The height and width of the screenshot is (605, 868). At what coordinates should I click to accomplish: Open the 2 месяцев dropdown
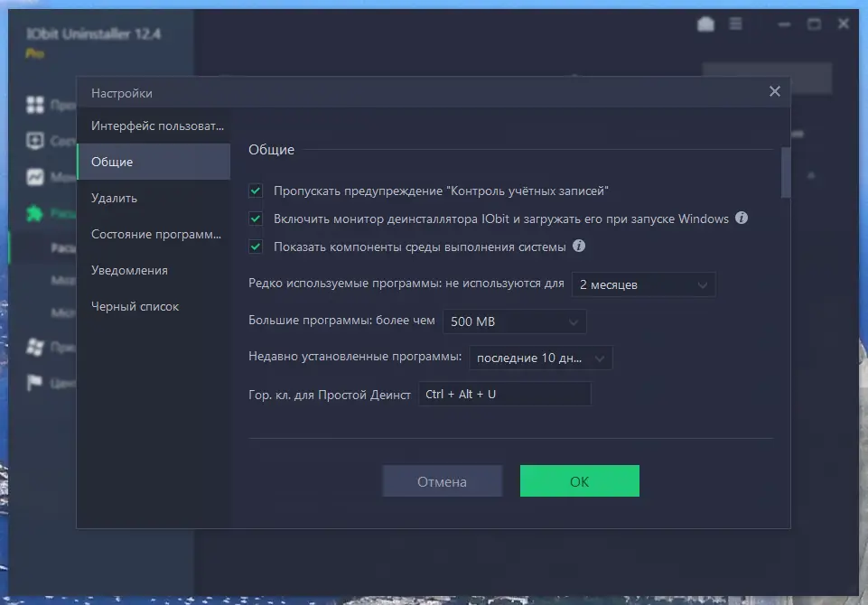pos(643,284)
